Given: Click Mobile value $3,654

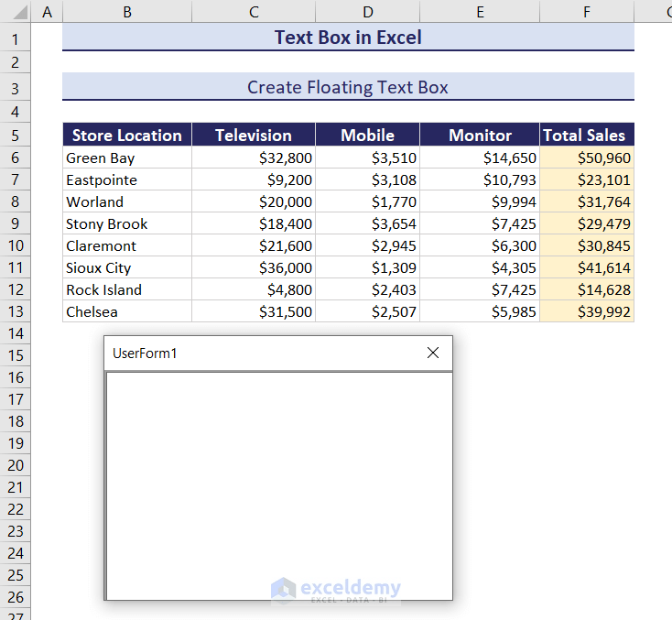Looking at the screenshot, I should [x=367, y=223].
